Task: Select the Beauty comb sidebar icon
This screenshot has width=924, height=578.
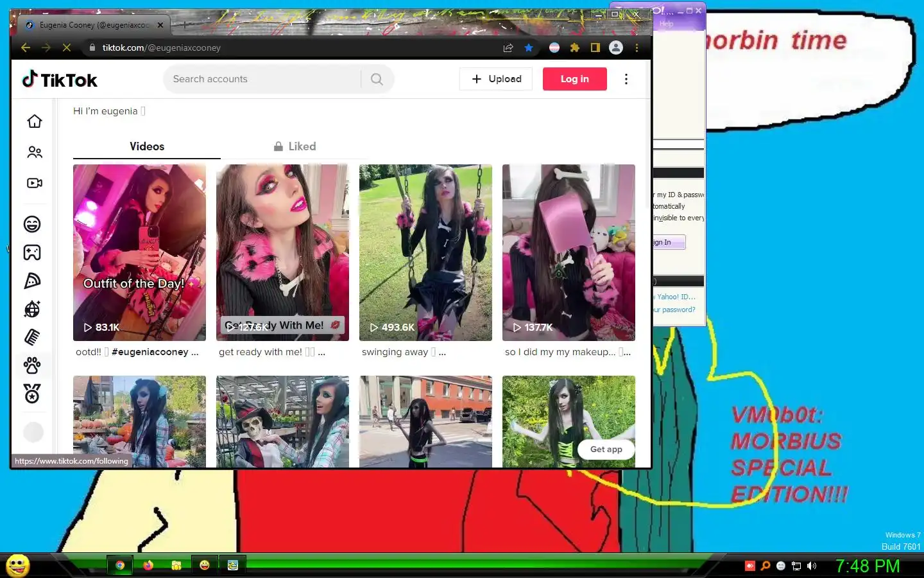Action: point(32,337)
